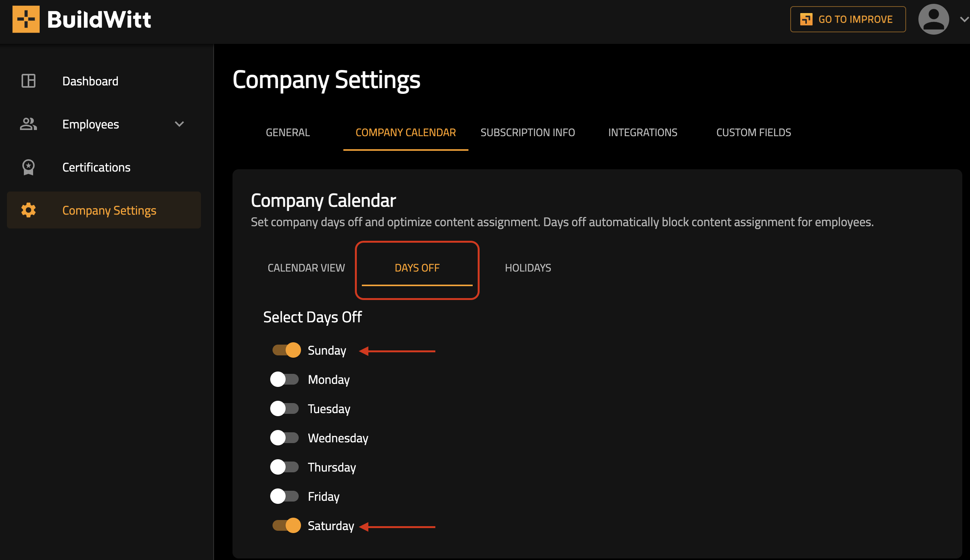The height and width of the screenshot is (560, 970).
Task: Click the Dashboard layout icon
Action: pos(28,81)
